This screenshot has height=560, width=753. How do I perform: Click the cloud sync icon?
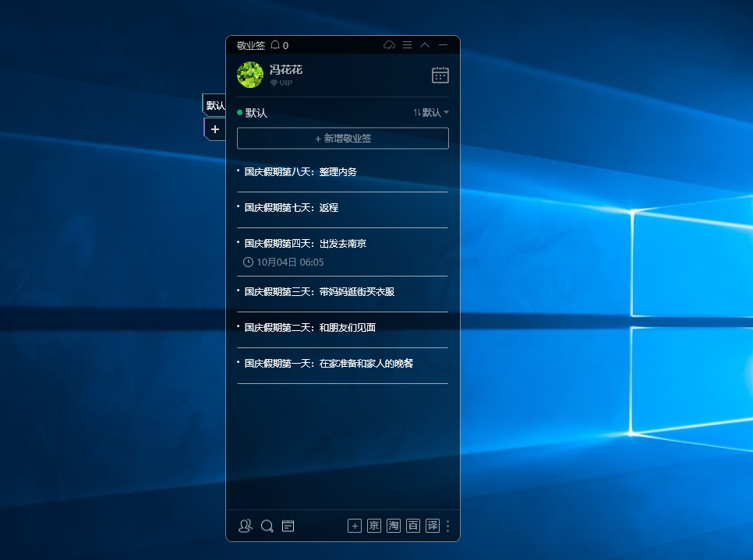[389, 45]
